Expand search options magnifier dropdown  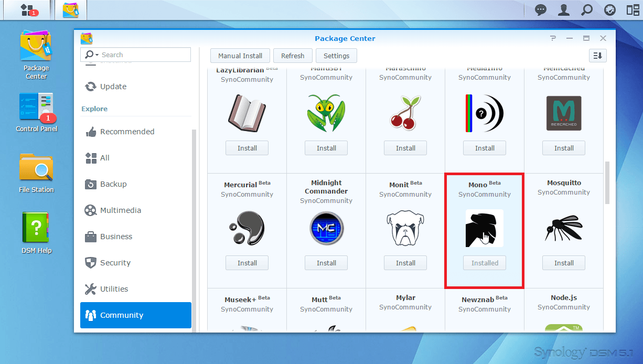pyautogui.click(x=91, y=55)
